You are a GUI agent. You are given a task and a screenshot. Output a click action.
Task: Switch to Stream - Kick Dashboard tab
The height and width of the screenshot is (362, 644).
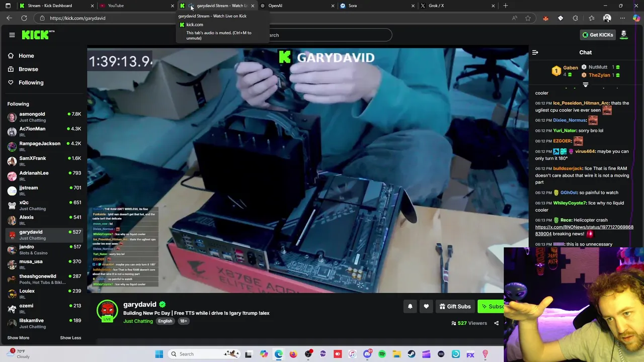tap(55, 6)
